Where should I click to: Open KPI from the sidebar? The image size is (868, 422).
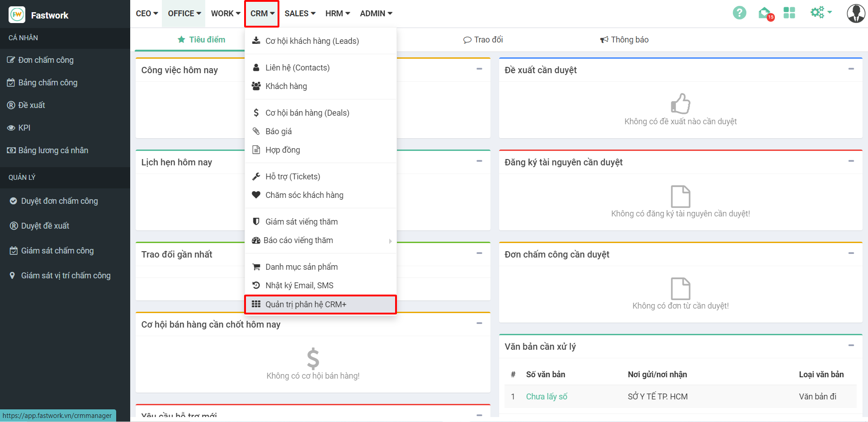pyautogui.click(x=24, y=128)
